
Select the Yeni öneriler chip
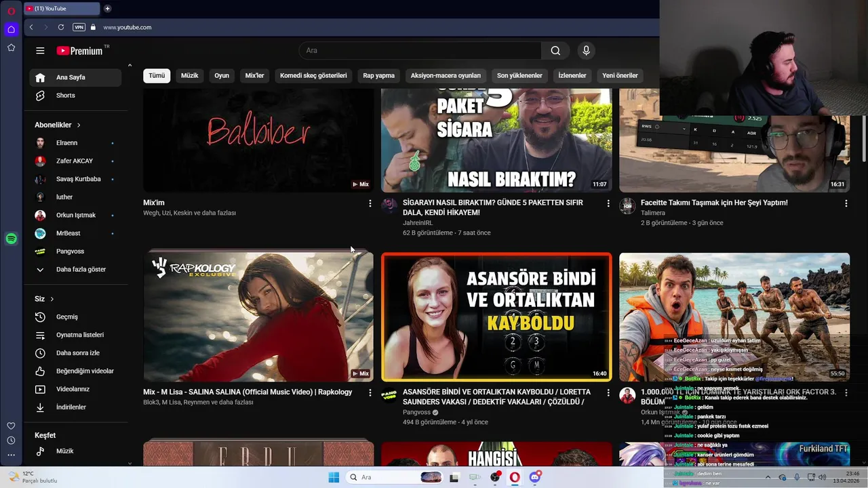(x=620, y=76)
